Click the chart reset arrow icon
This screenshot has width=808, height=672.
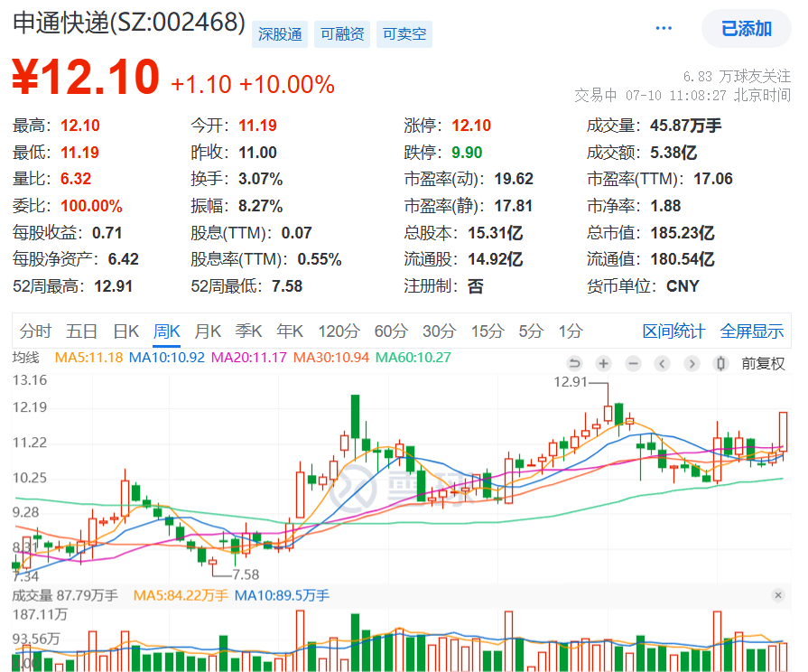point(574,364)
